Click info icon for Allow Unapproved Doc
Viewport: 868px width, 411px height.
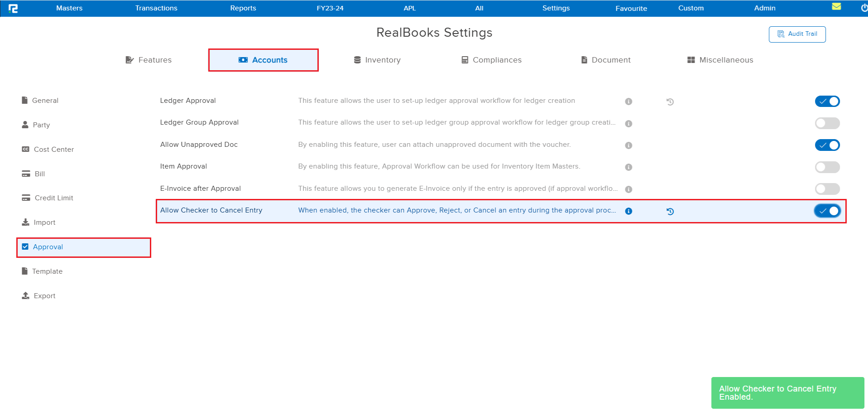[x=628, y=145]
